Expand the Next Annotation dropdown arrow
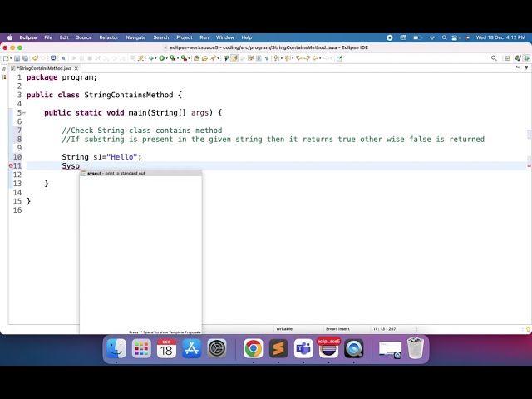This screenshot has height=399, width=532. [282, 58]
